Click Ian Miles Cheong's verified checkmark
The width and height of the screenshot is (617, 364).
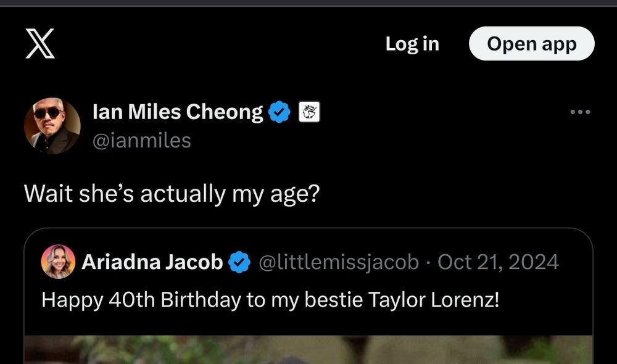tap(280, 112)
